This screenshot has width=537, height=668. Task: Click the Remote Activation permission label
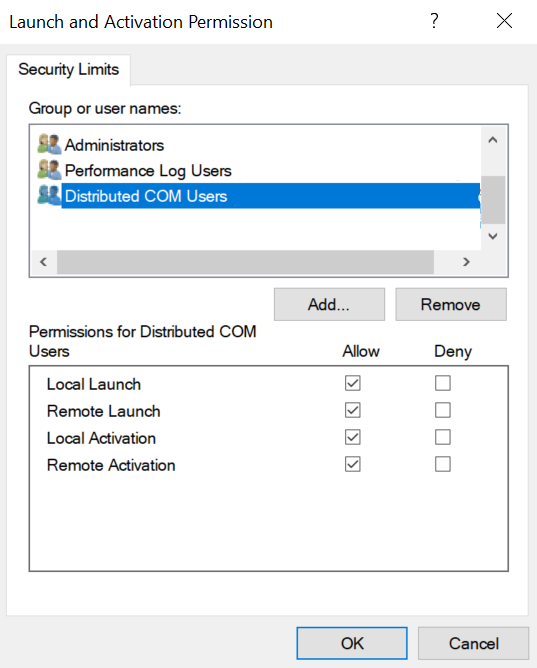[x=111, y=465]
